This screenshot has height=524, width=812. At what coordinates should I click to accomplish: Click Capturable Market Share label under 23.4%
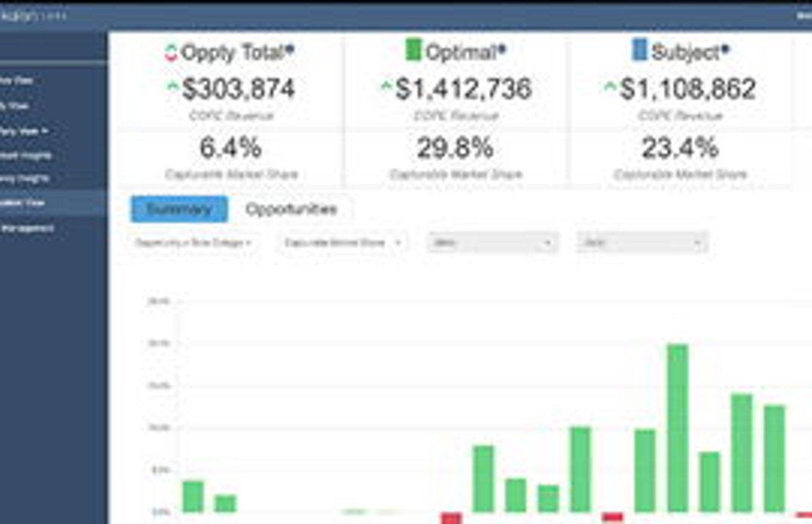point(680,175)
